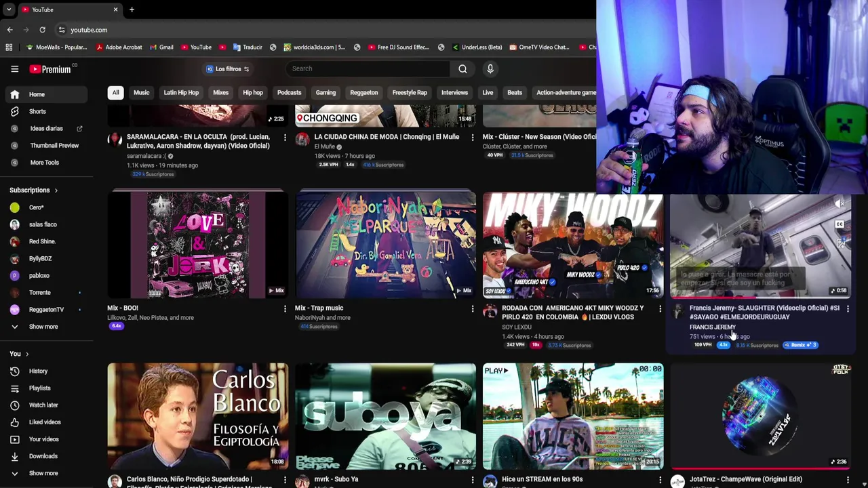Click the search magnifier button
868x488 pixels.
(x=462, y=68)
